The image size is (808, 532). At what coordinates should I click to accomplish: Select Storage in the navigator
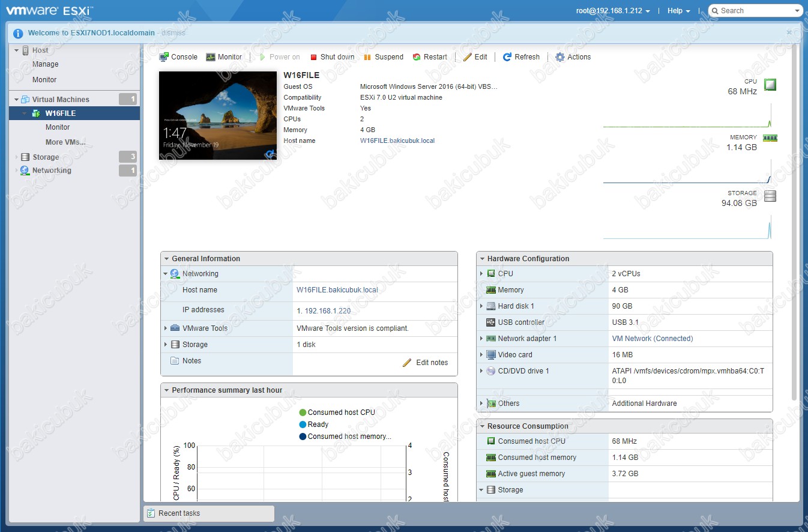click(x=46, y=157)
